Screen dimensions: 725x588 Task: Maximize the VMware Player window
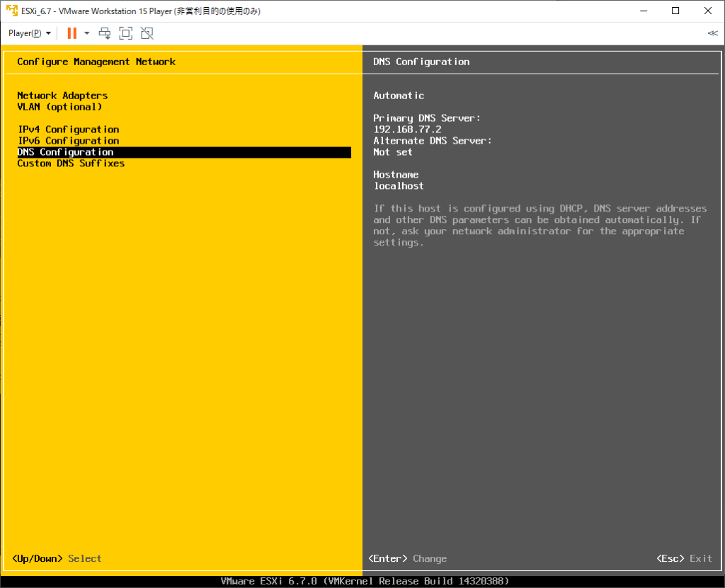(675, 11)
